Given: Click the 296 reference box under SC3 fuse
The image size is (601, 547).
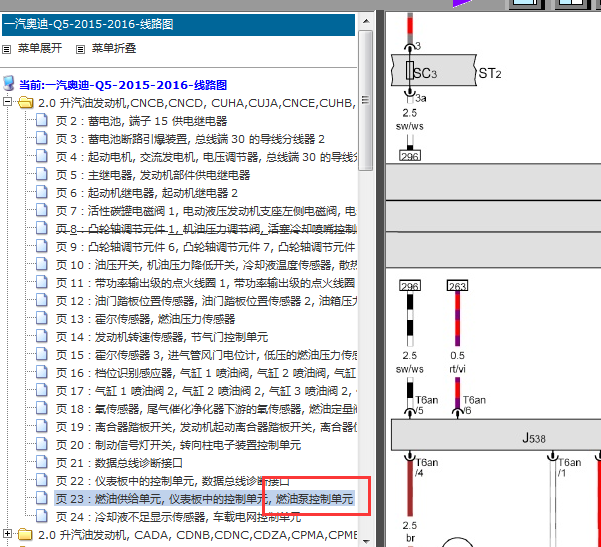Looking at the screenshot, I should pos(410,156).
